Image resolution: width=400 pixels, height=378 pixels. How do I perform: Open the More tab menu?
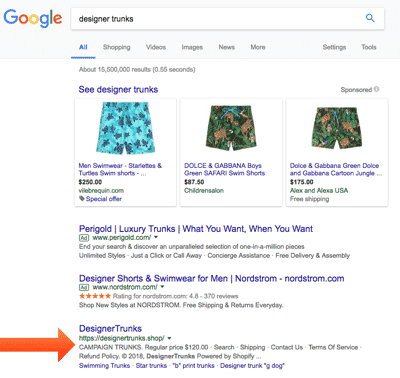coord(258,47)
